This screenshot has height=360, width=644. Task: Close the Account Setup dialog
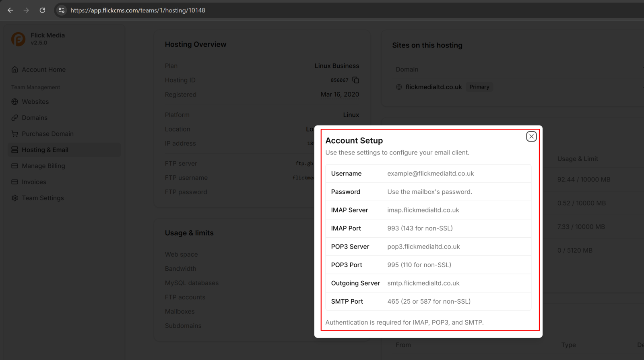click(531, 136)
